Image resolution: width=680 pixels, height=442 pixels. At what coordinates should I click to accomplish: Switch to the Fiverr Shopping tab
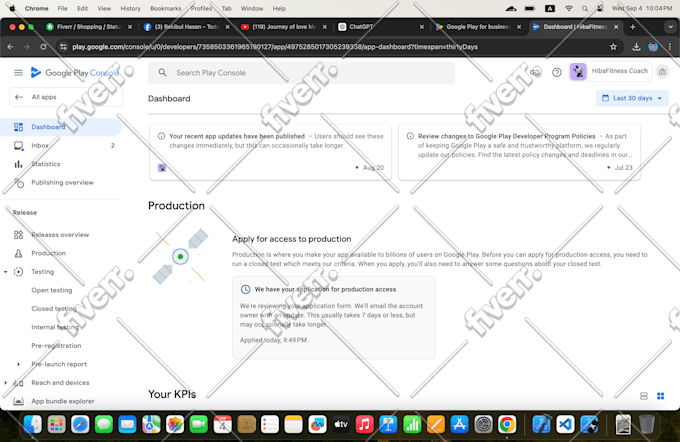pyautogui.click(x=89, y=27)
